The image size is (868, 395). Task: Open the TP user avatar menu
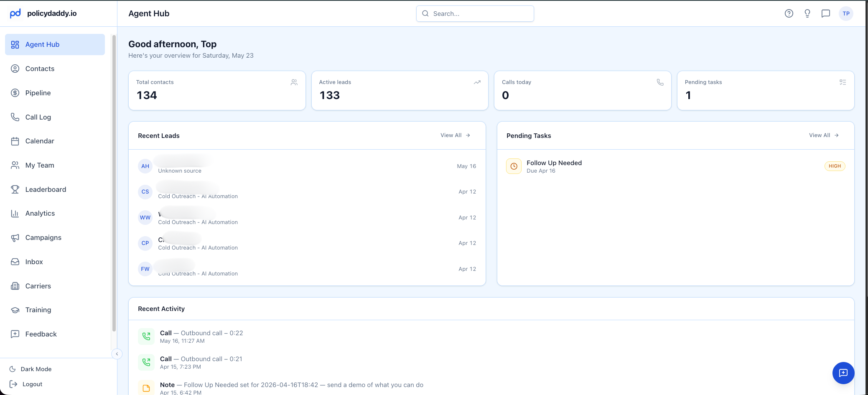(846, 13)
